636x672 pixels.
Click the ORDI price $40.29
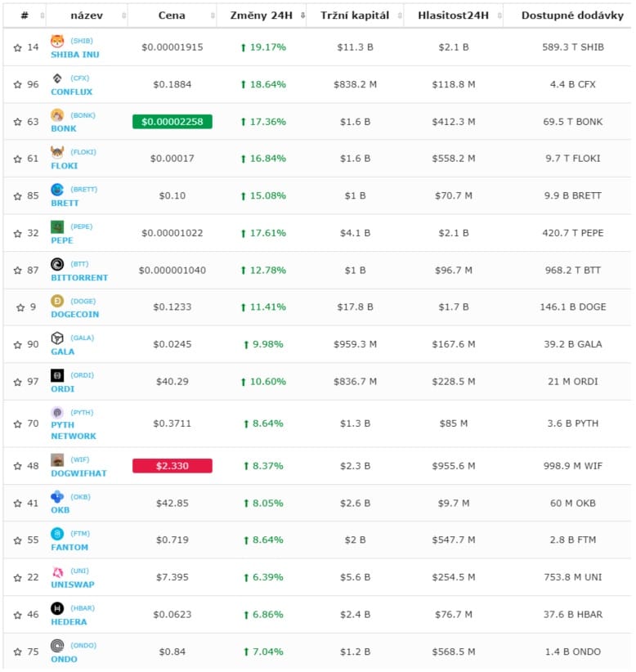point(172,382)
